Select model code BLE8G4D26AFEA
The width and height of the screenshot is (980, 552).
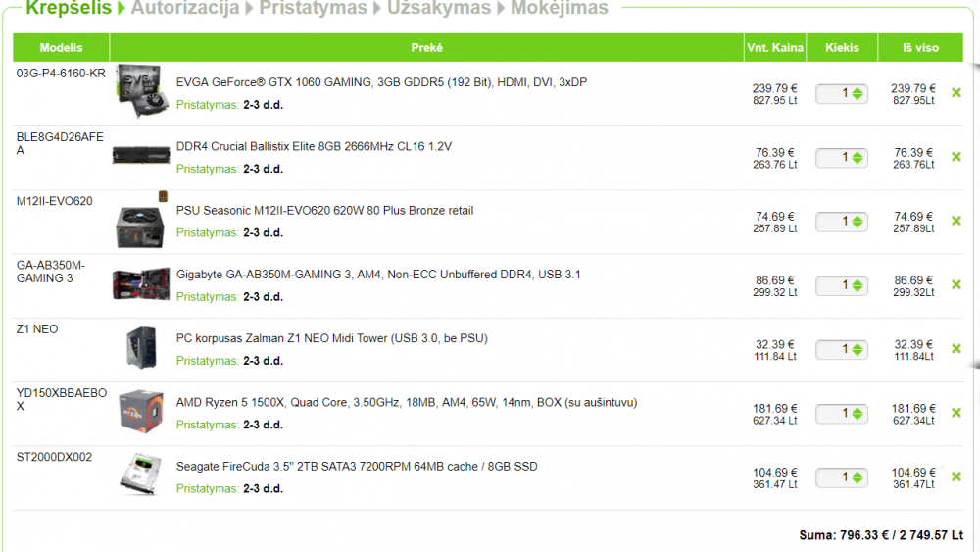tap(60, 144)
